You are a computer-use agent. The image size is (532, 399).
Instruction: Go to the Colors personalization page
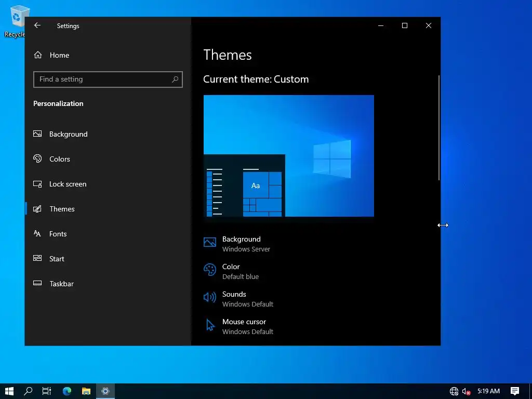click(108, 159)
